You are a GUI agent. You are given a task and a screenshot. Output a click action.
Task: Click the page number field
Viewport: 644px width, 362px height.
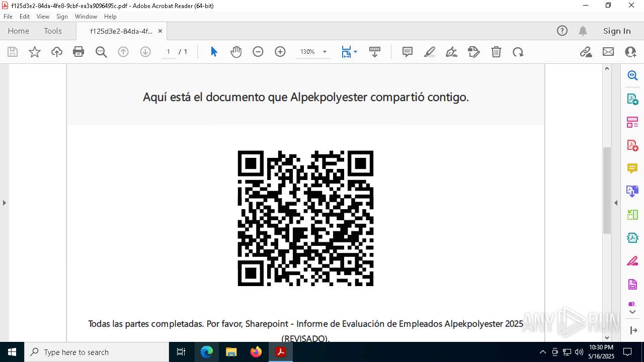point(169,52)
